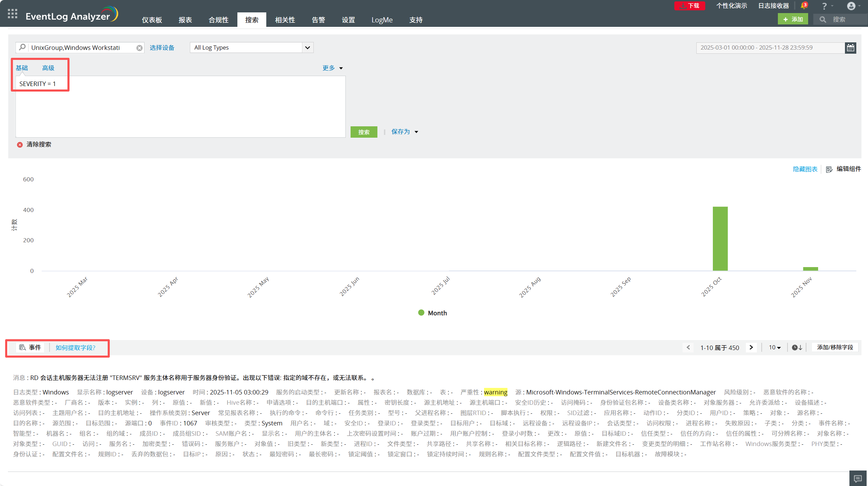The height and width of the screenshot is (486, 868).
Task: Click the 2025 Oct chart bar
Action: coord(720,239)
